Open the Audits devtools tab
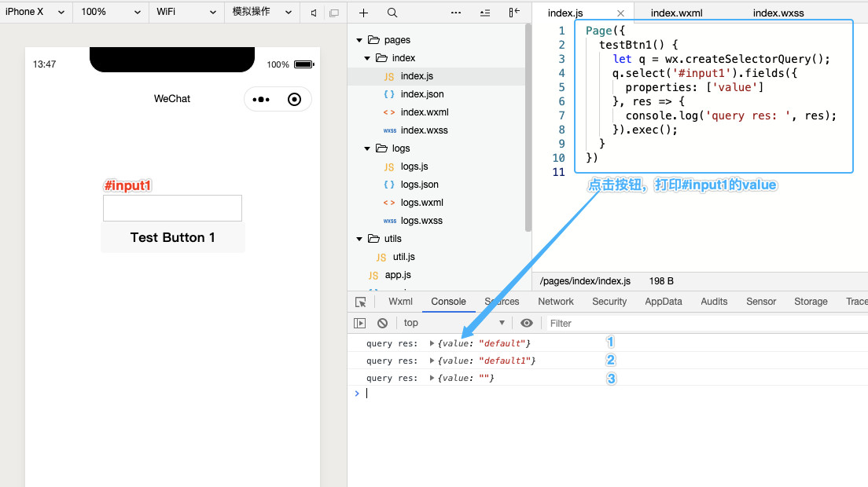The width and height of the screenshot is (868, 487). pyautogui.click(x=714, y=302)
